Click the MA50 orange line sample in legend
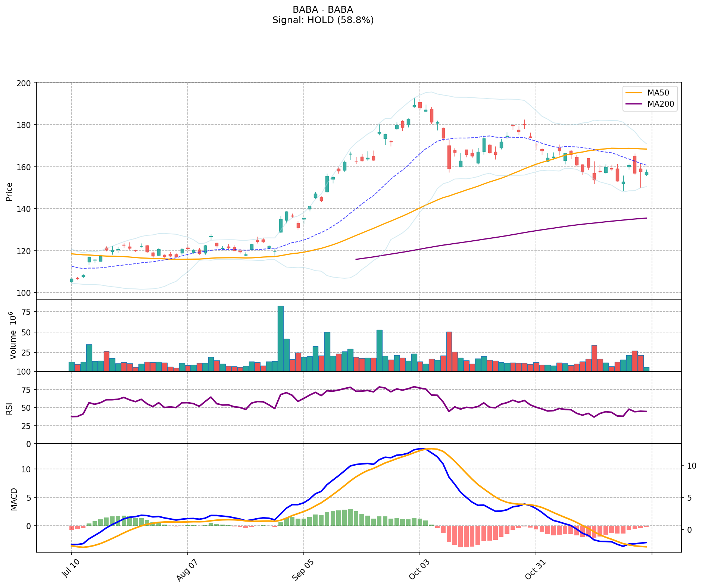 click(x=633, y=93)
